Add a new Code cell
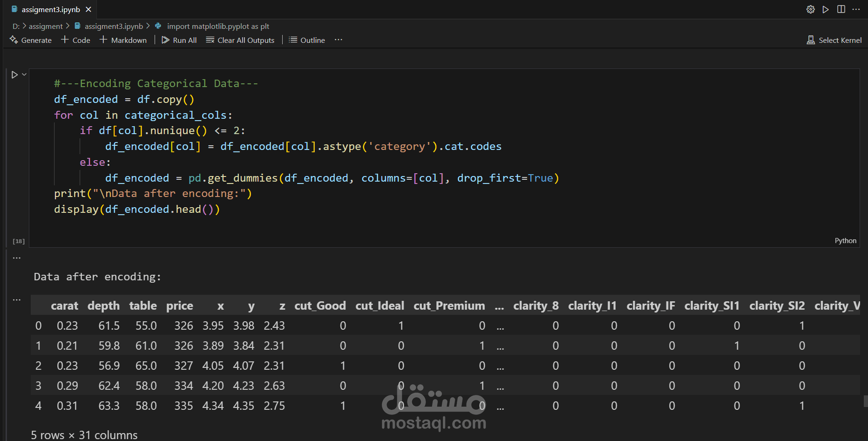The width and height of the screenshot is (868, 441). pyautogui.click(x=76, y=40)
